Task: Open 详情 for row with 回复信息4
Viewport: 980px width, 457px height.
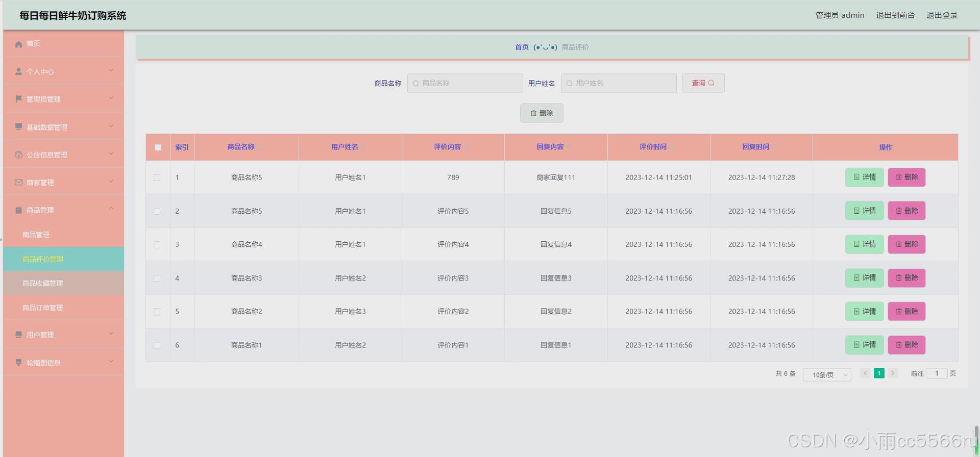Action: pos(864,244)
